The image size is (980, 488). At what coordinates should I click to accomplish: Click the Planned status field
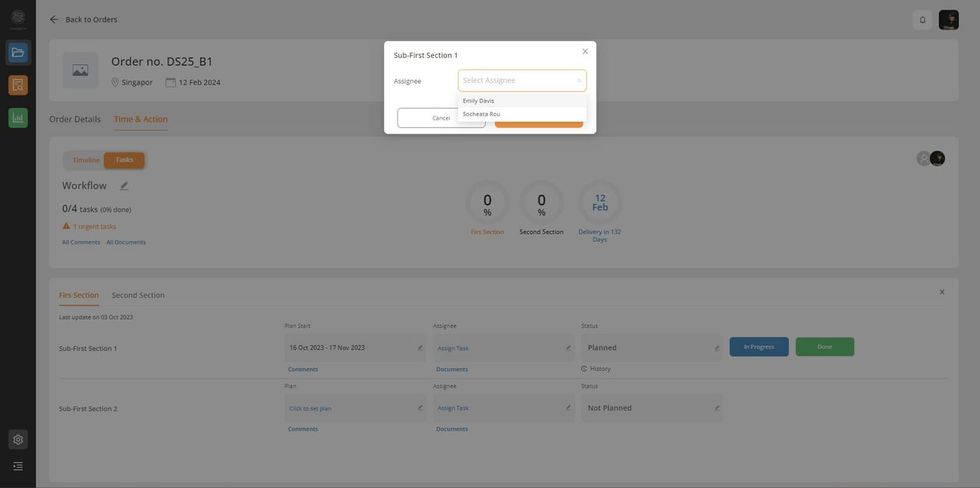[x=652, y=348]
